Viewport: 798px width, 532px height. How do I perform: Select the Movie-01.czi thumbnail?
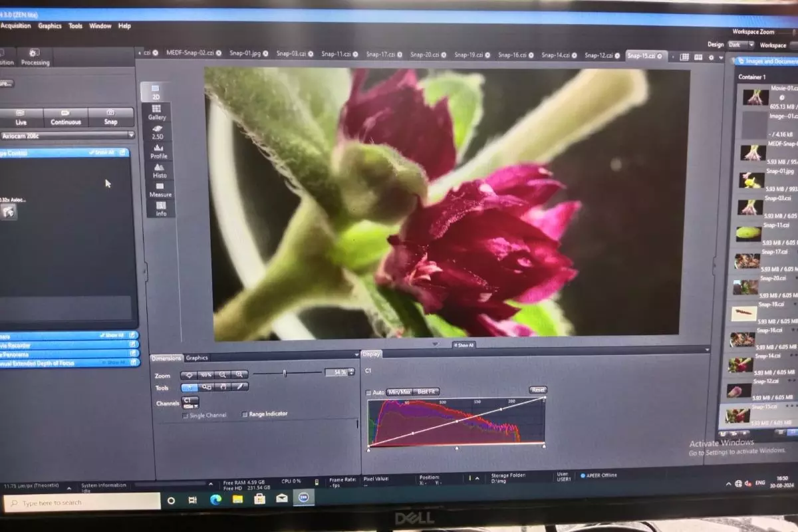[x=757, y=96]
